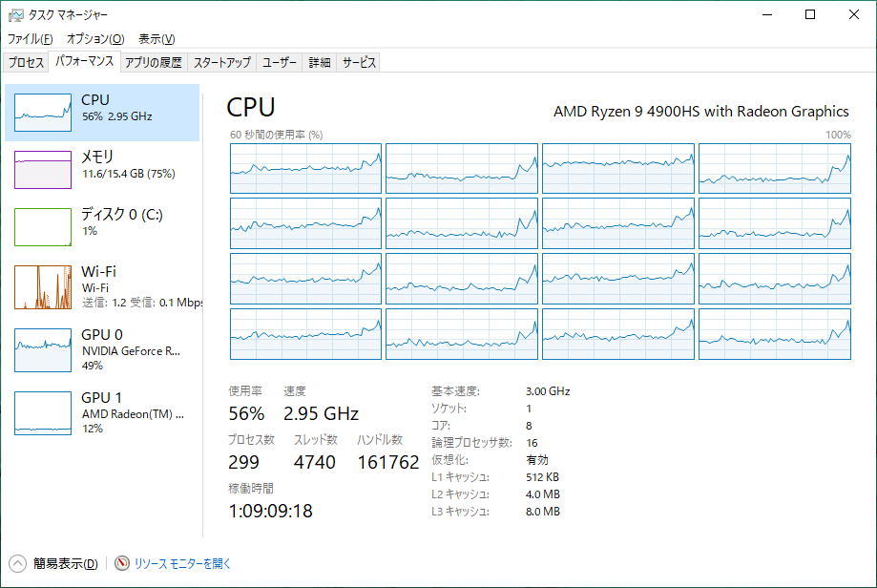Click the Task Manager title bar icon

pos(15,15)
